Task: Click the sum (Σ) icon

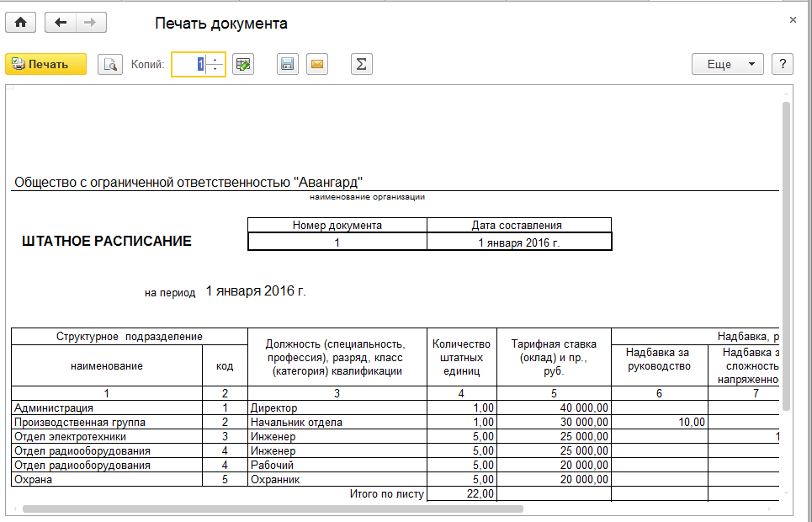Action: pos(362,65)
